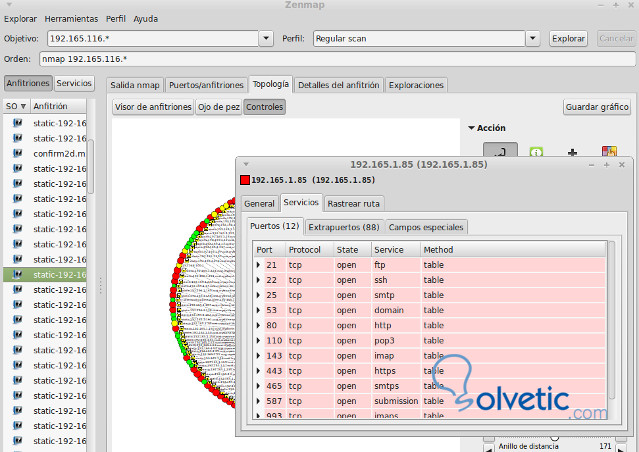Open the Rastrear ruta tab
This screenshot has height=452, width=639.
click(353, 203)
